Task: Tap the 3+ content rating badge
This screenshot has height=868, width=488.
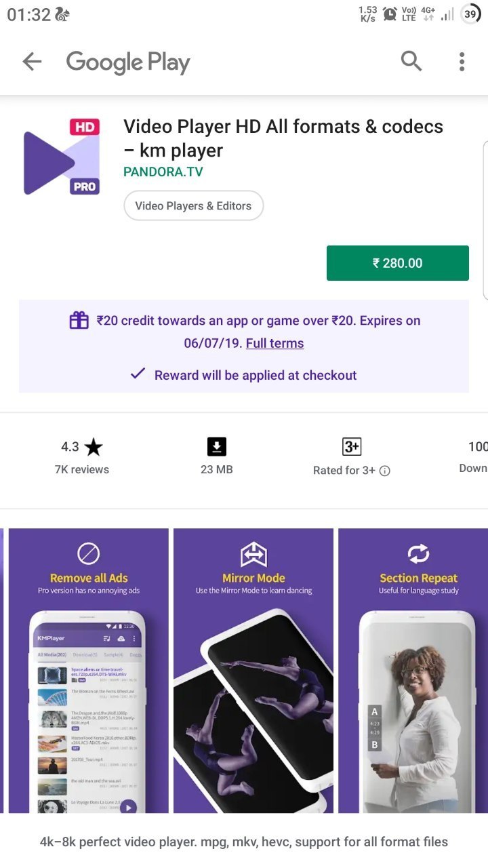Action: [x=352, y=447]
